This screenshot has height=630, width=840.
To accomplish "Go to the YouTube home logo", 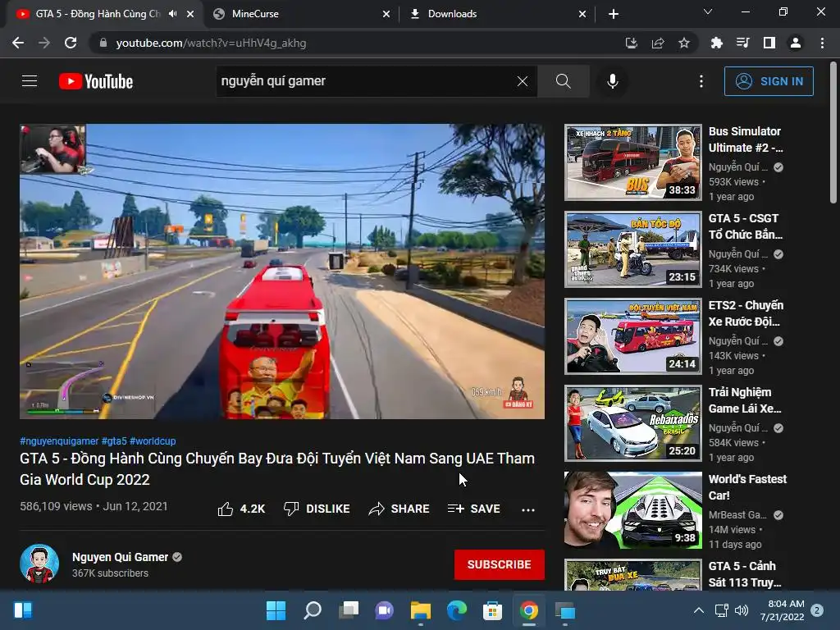I will [x=96, y=81].
